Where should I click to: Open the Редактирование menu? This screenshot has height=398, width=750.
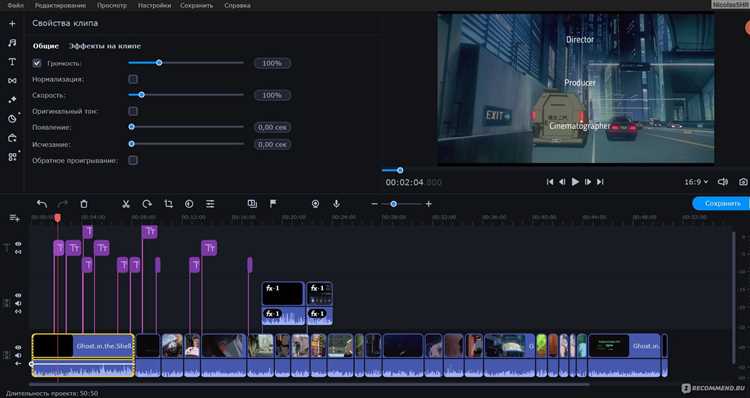[x=60, y=5]
